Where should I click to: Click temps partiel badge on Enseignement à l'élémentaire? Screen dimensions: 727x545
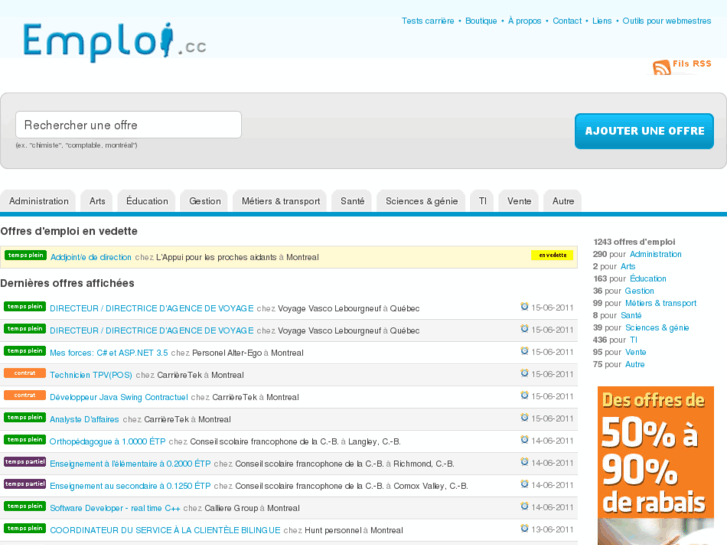click(25, 462)
